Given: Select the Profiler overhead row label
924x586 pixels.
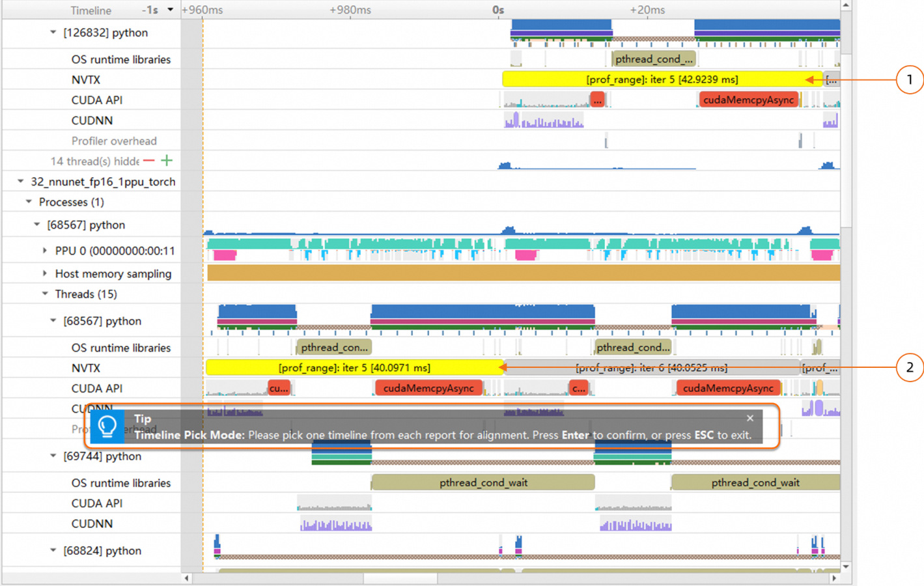Looking at the screenshot, I should (114, 141).
